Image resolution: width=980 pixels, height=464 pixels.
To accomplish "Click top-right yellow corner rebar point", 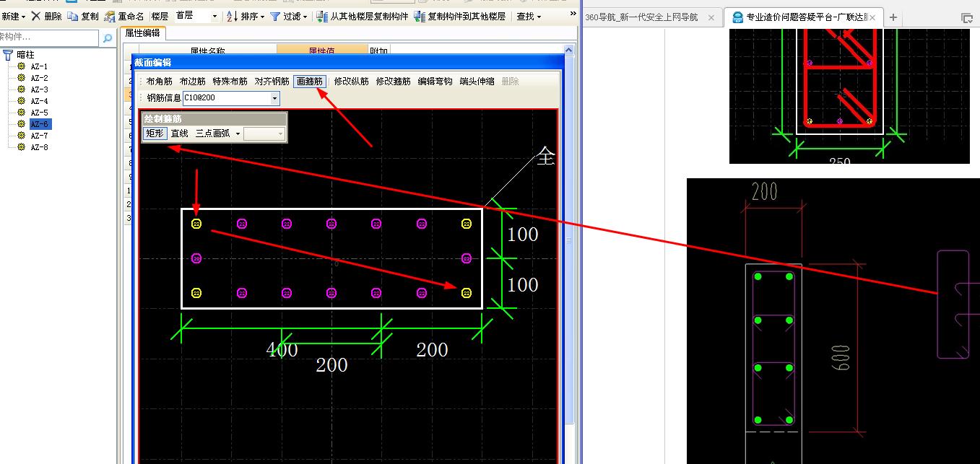I will pos(467,224).
